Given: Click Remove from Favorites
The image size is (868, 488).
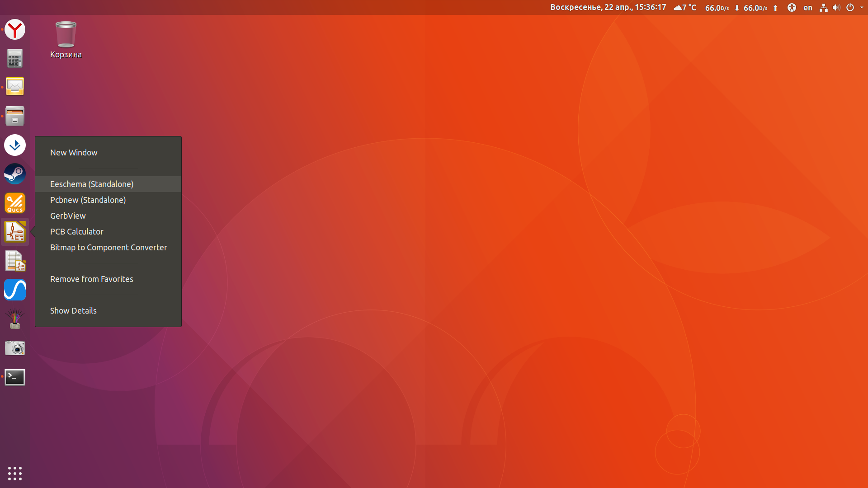Looking at the screenshot, I should 92,279.
